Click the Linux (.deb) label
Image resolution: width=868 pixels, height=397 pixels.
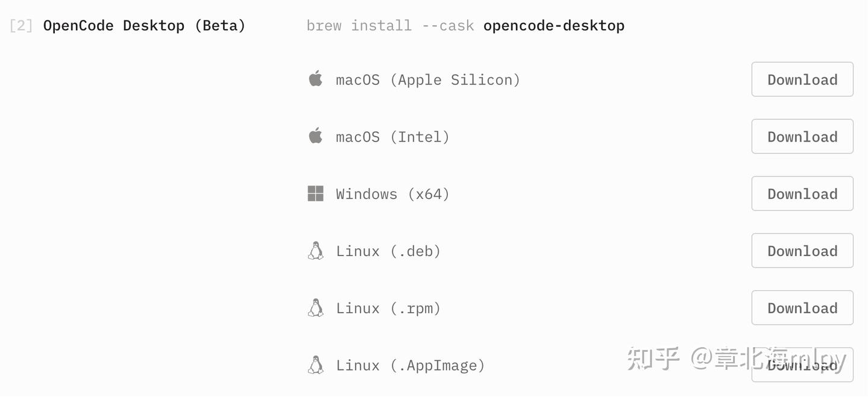point(388,251)
